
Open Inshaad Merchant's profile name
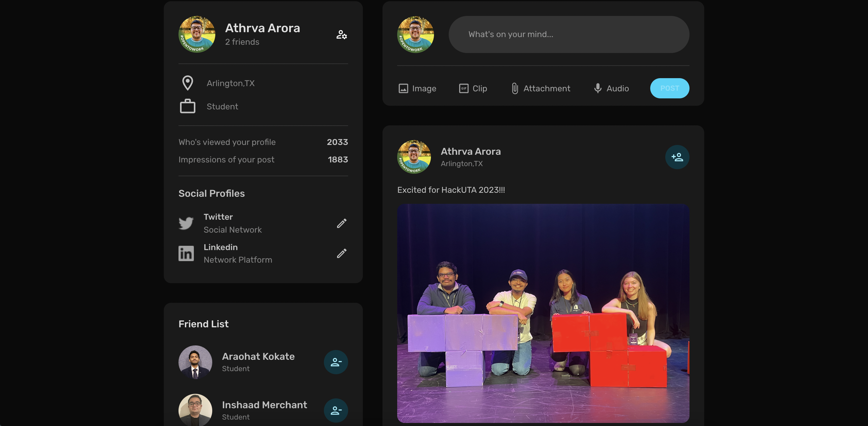(x=264, y=405)
